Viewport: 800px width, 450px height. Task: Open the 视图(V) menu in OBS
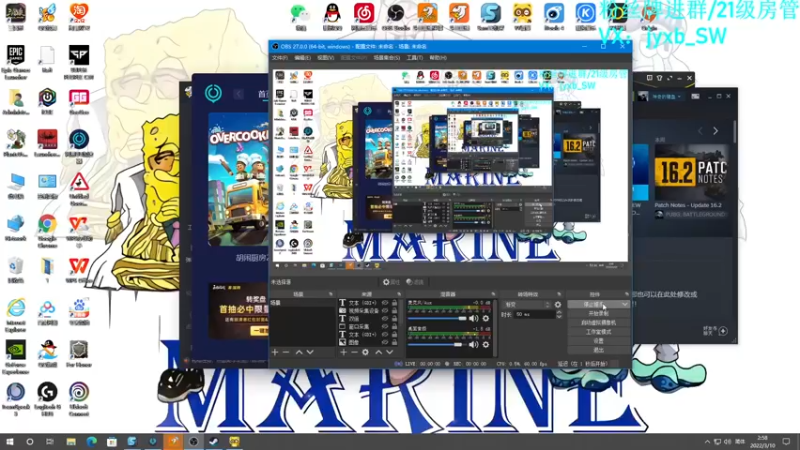click(x=325, y=58)
